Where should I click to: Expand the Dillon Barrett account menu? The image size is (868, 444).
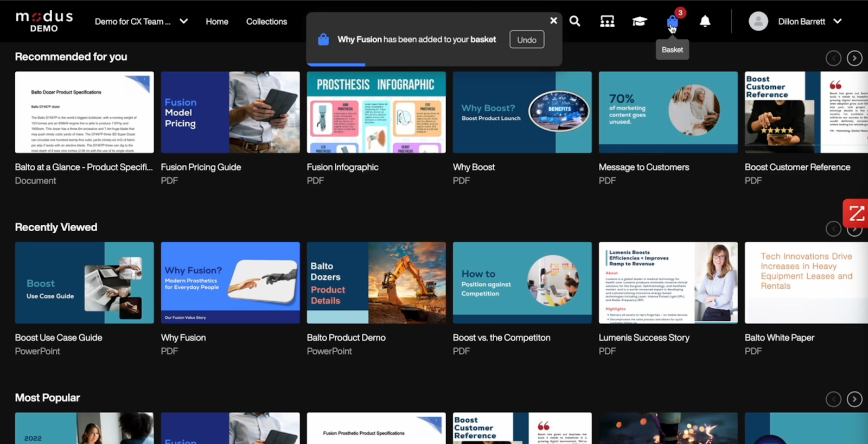(x=838, y=21)
